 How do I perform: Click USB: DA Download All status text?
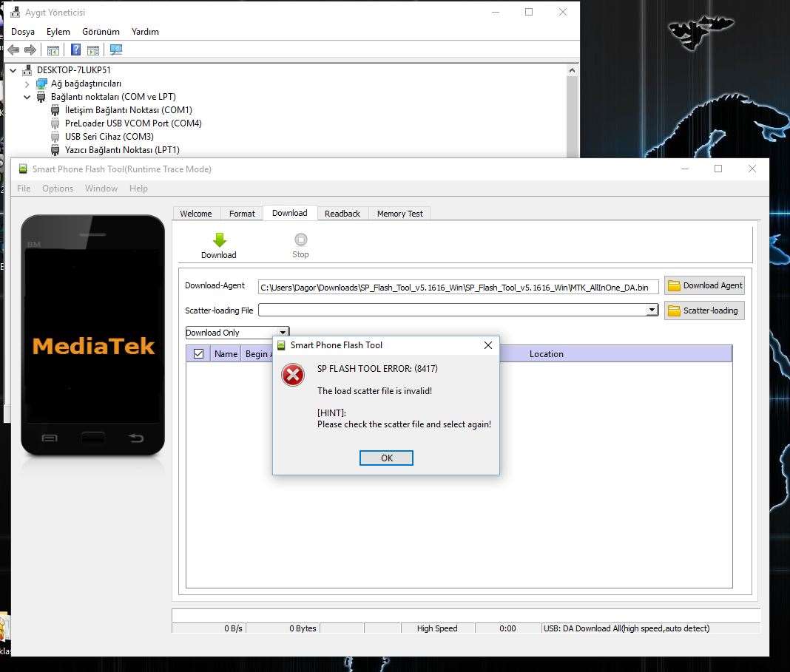(627, 628)
